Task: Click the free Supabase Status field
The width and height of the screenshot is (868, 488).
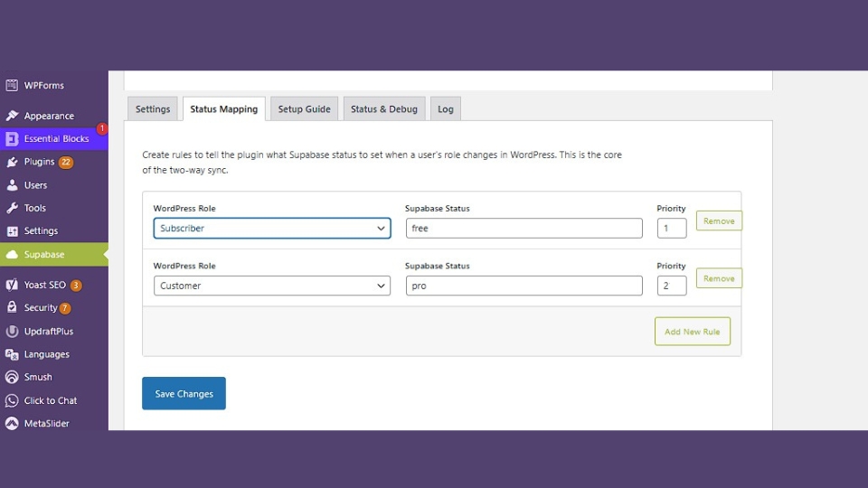Action: coord(524,228)
